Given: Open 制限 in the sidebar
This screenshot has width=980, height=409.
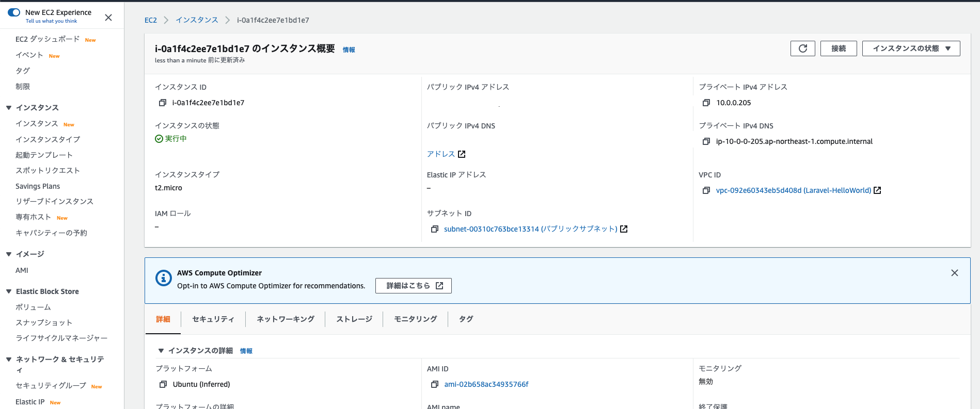Looking at the screenshot, I should pos(23,87).
